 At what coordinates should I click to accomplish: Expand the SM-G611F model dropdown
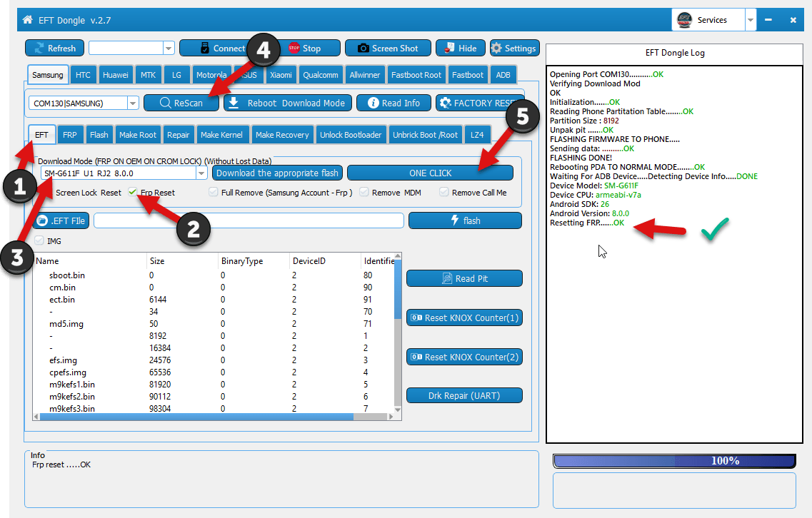pos(201,173)
